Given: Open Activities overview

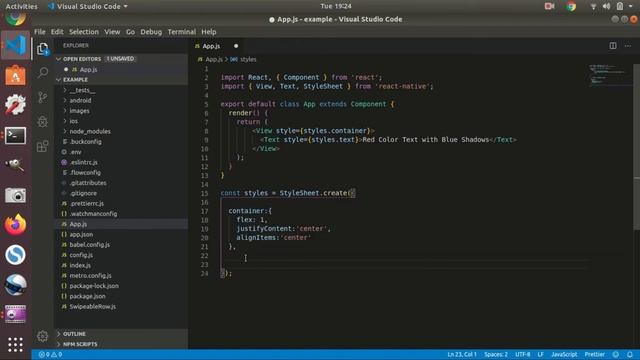Looking at the screenshot, I should coord(21,6).
